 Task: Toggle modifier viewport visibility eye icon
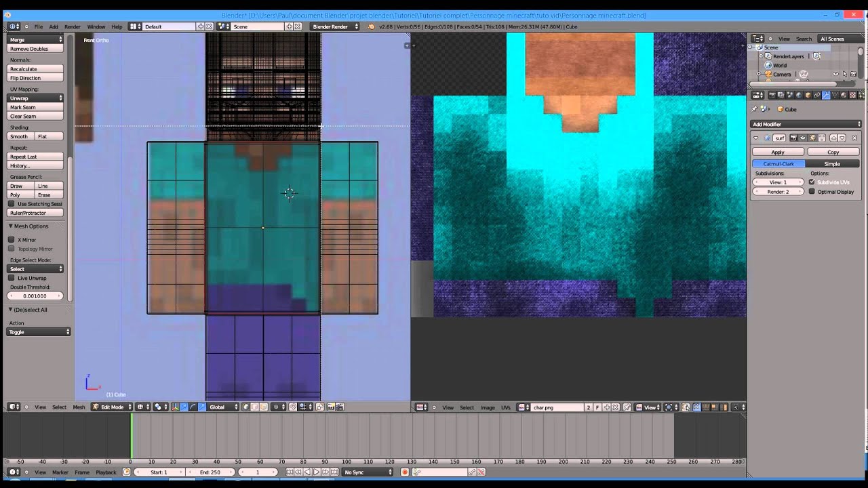pos(803,138)
